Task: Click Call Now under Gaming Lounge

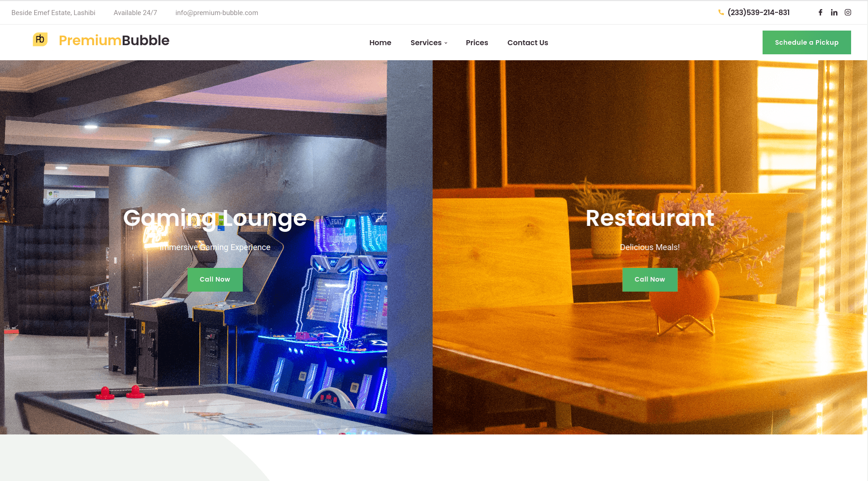Action: tap(215, 279)
